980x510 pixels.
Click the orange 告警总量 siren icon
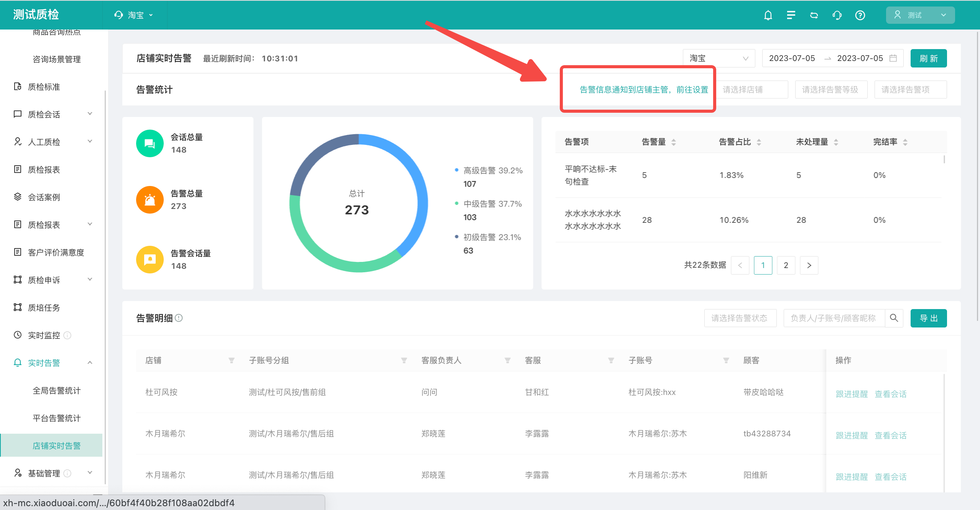150,200
